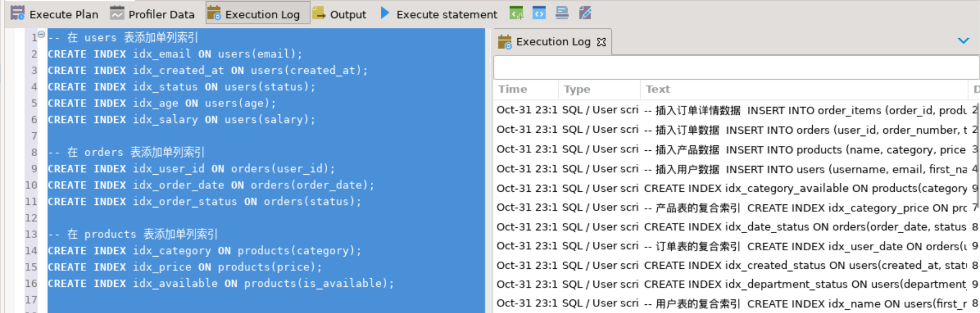Select the idx_user_date log row

[x=736, y=246]
